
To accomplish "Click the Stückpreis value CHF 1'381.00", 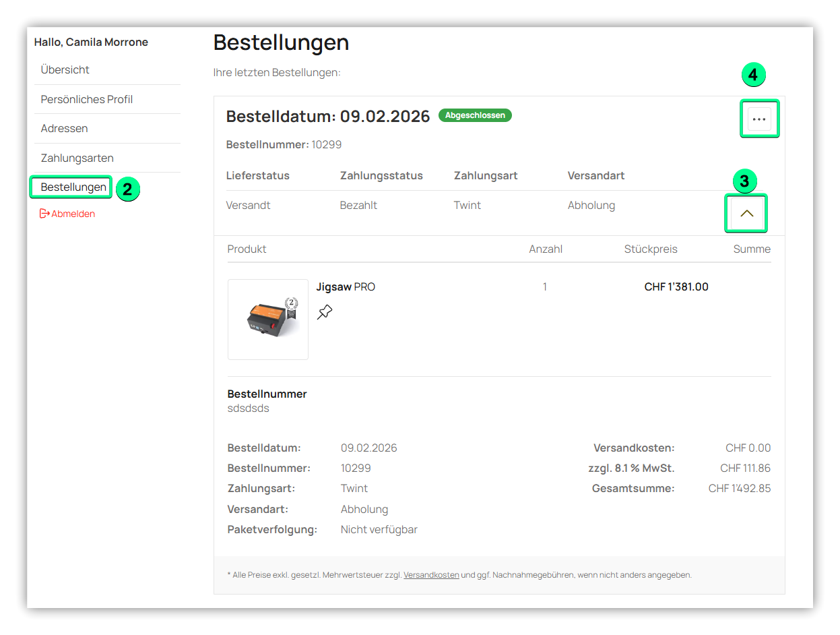I will (x=676, y=287).
